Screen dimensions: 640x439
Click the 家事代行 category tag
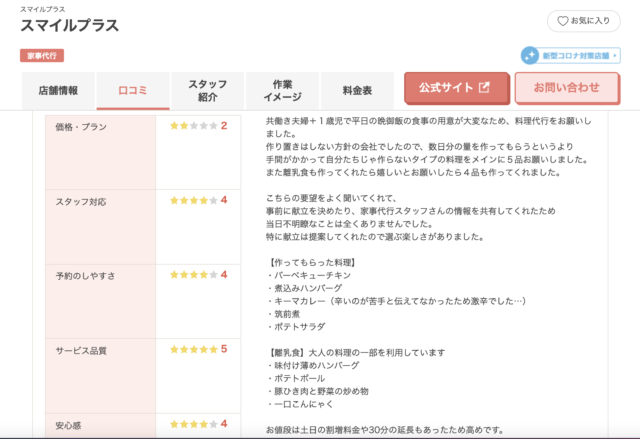(x=41, y=56)
